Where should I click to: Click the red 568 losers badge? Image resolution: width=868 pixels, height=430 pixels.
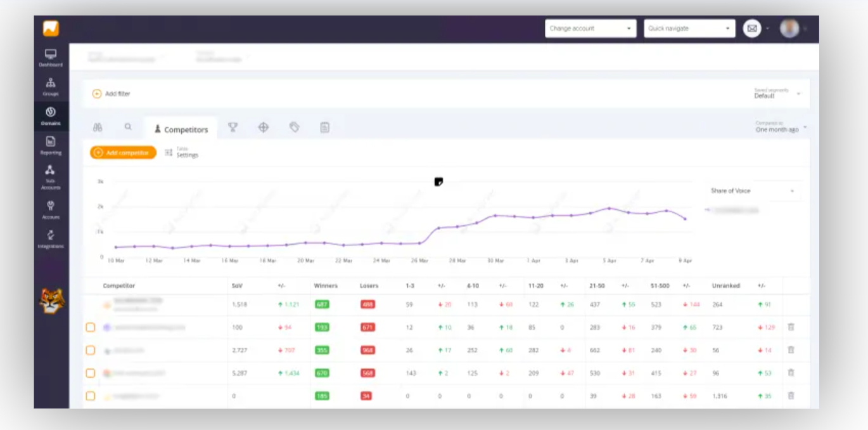click(x=367, y=373)
